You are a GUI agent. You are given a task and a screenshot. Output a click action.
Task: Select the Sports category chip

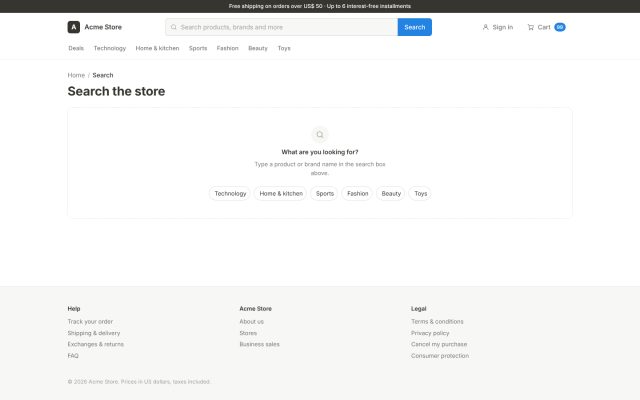tap(325, 193)
